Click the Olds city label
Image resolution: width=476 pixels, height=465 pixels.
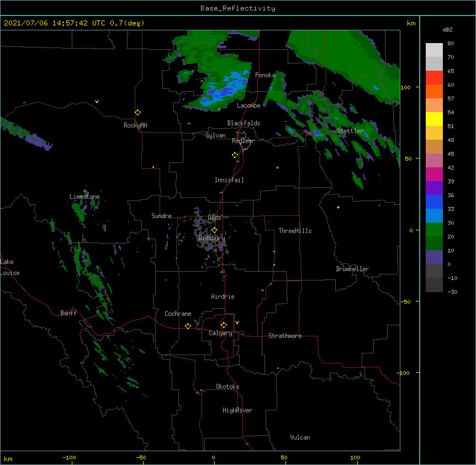coord(214,218)
